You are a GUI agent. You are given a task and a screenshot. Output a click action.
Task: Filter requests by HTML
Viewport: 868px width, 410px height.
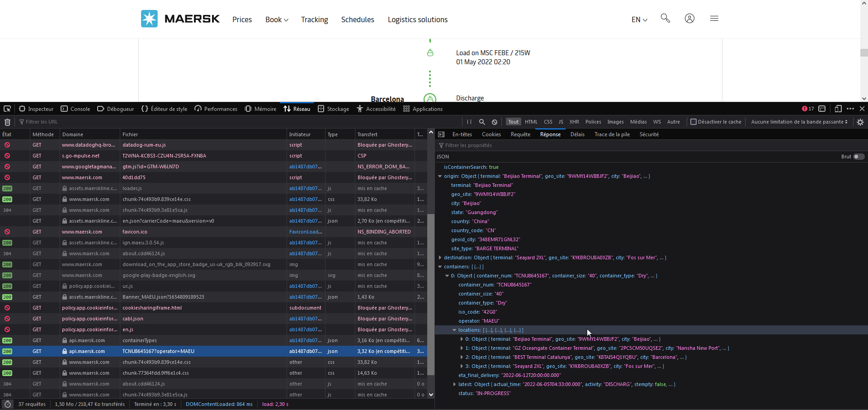(531, 122)
